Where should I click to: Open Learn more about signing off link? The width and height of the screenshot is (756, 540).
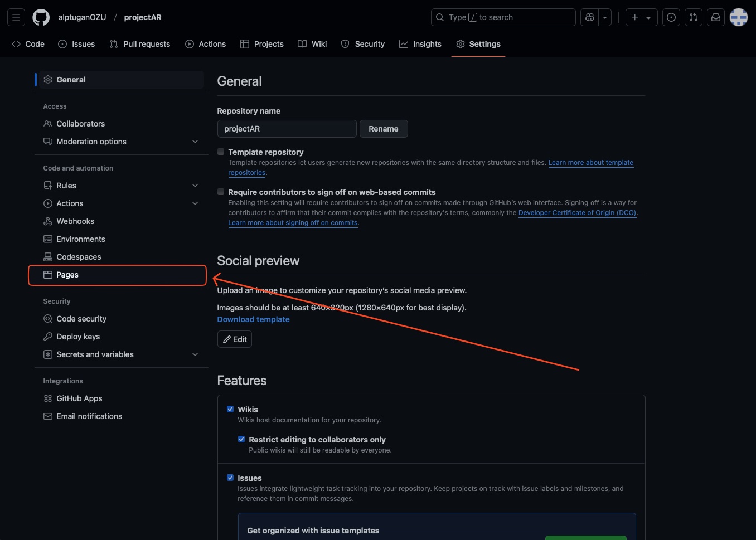coord(293,223)
